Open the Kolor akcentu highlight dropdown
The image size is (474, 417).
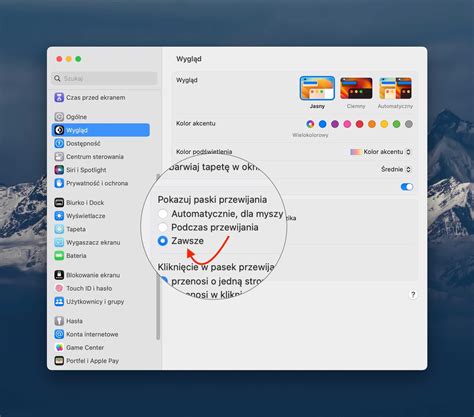pyautogui.click(x=380, y=152)
